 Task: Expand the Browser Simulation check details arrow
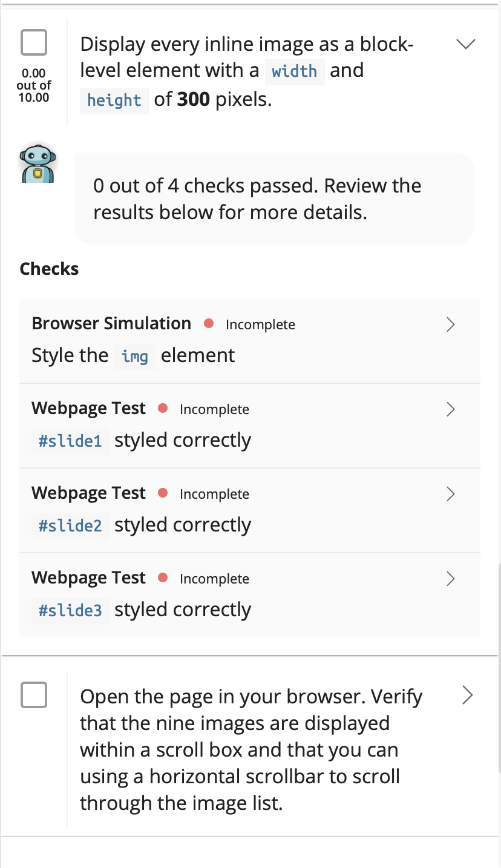tap(450, 324)
